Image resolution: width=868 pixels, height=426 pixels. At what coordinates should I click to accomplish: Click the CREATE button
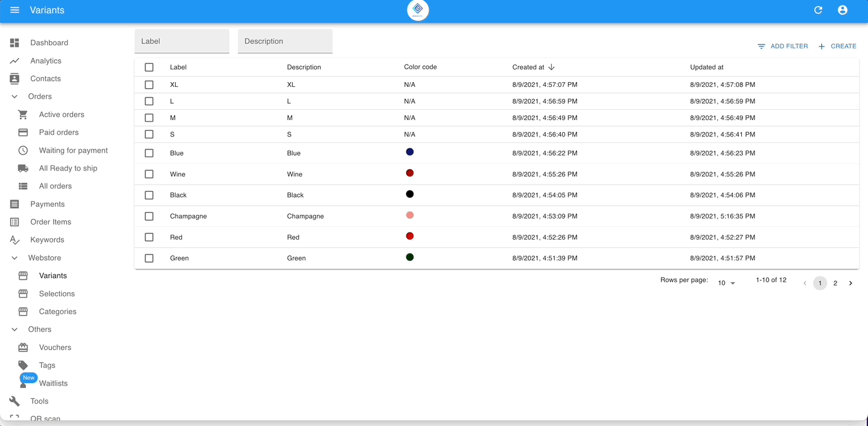coord(837,46)
